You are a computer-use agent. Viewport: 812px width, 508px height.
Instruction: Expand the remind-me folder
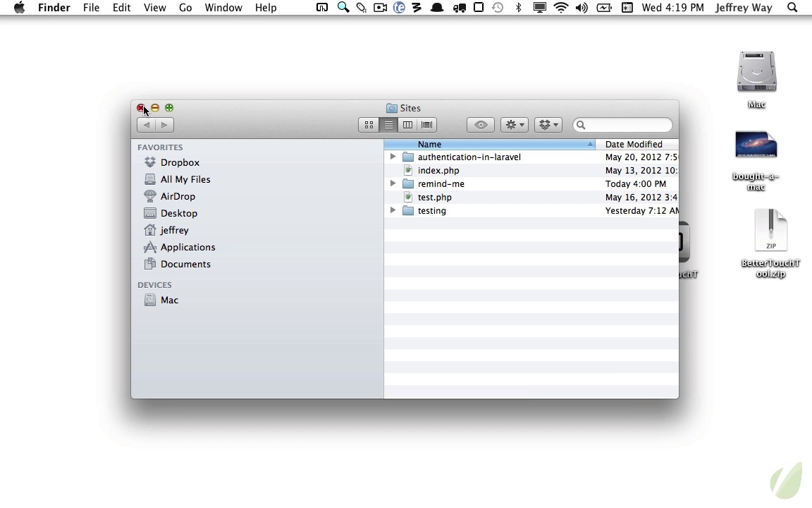click(393, 183)
